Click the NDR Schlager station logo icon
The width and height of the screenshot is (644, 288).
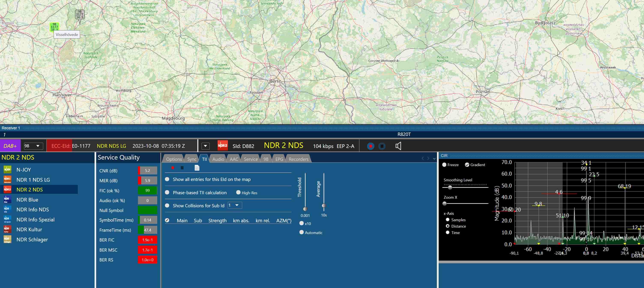point(7,239)
